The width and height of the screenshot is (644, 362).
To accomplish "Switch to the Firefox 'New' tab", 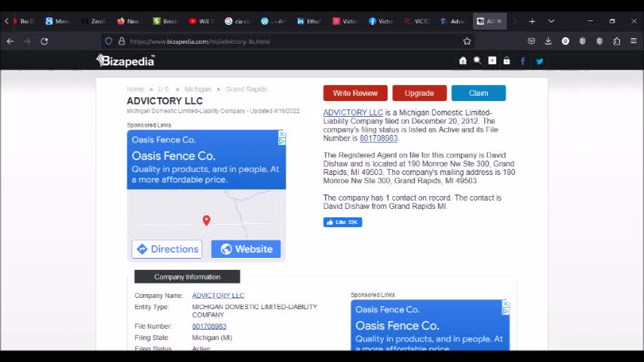I will 130,21.
